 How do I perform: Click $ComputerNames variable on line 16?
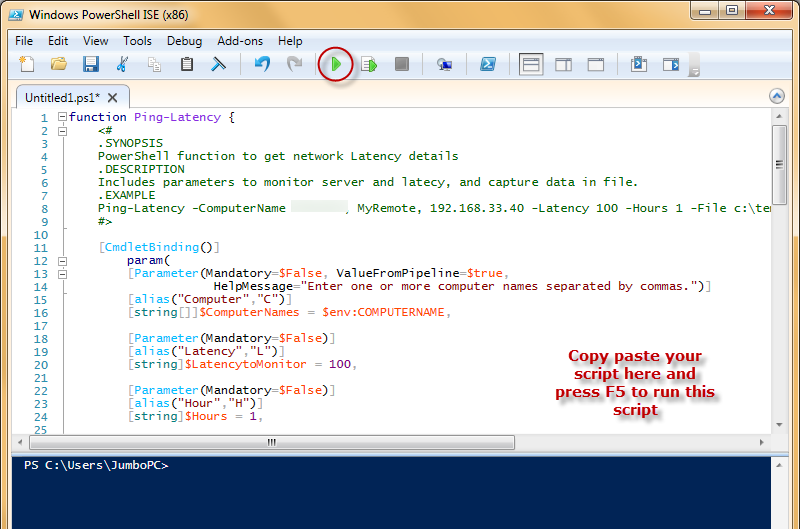pos(249,312)
